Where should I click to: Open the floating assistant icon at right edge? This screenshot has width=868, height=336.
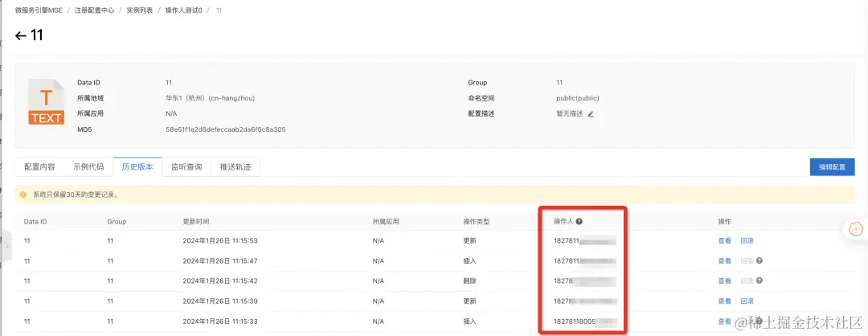click(x=856, y=228)
